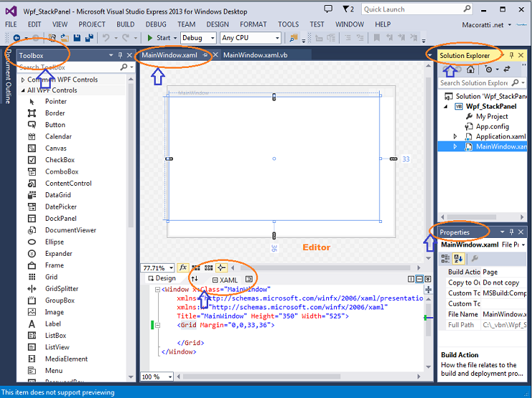
Task: Expand Common WPF Controls group
Action: (23, 79)
